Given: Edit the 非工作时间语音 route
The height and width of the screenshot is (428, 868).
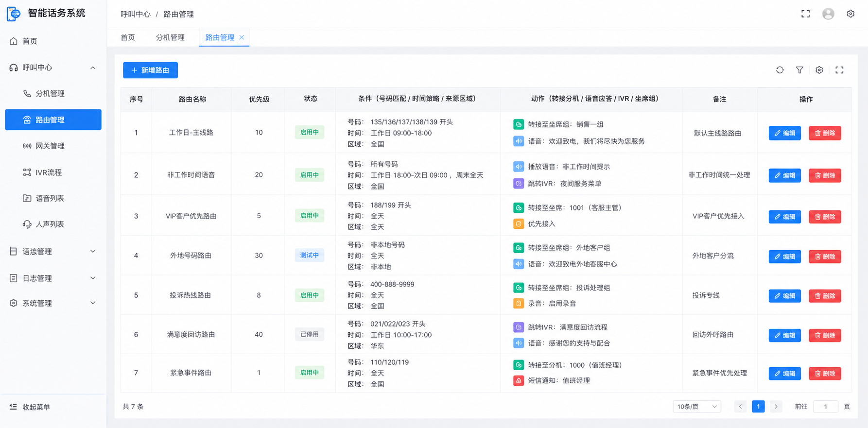Looking at the screenshot, I should [x=784, y=175].
